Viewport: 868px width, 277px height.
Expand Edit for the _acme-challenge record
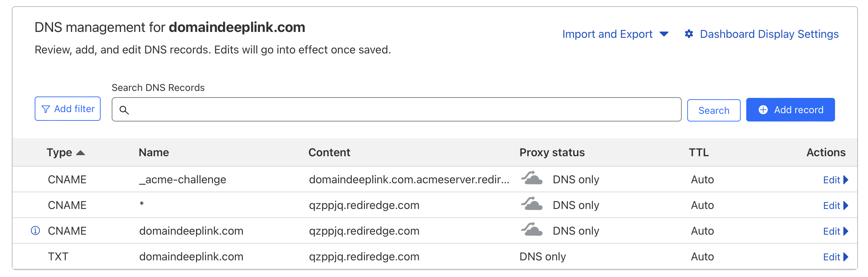[x=835, y=180]
